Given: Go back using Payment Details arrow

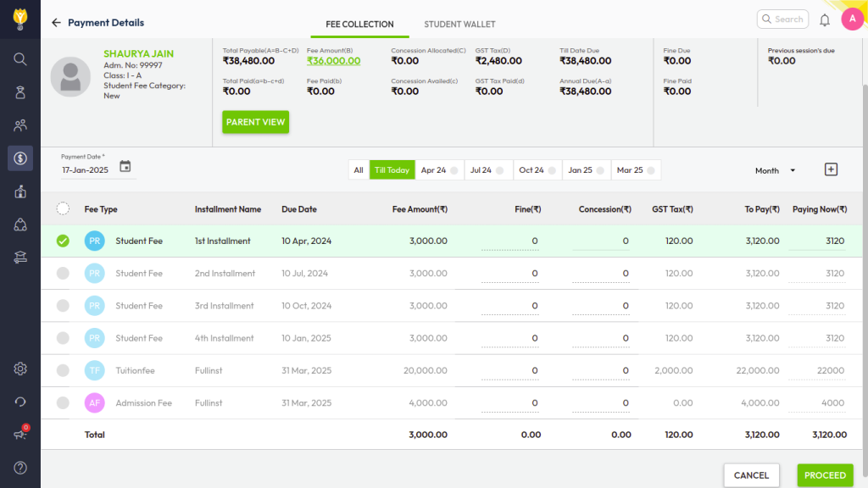Looking at the screenshot, I should coord(57,23).
